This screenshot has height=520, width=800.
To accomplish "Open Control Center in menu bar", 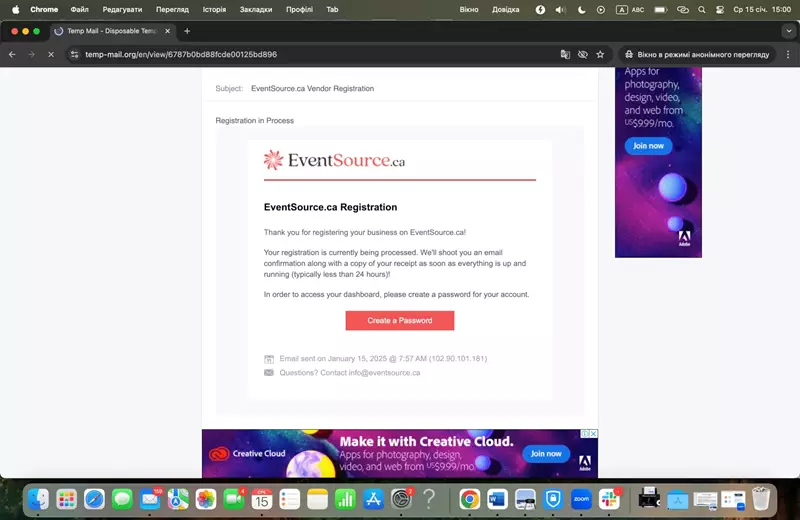I will (720, 10).
